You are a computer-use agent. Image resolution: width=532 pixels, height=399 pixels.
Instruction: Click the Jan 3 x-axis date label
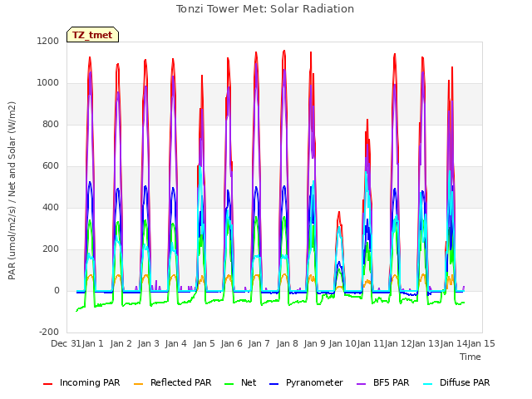(x=148, y=343)
